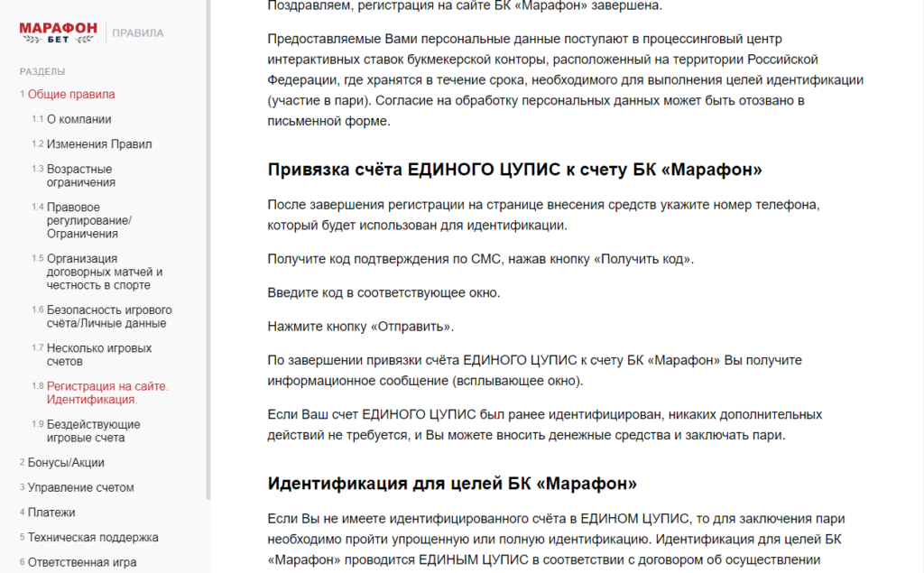Click heading Привязка счёта ЕДИНОГО ЦУПИС

click(514, 170)
